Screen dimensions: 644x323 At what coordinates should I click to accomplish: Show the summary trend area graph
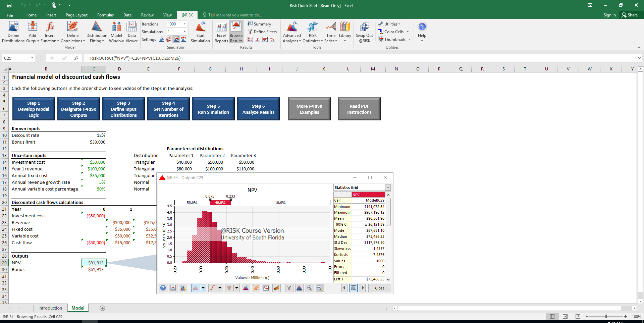click(246, 288)
